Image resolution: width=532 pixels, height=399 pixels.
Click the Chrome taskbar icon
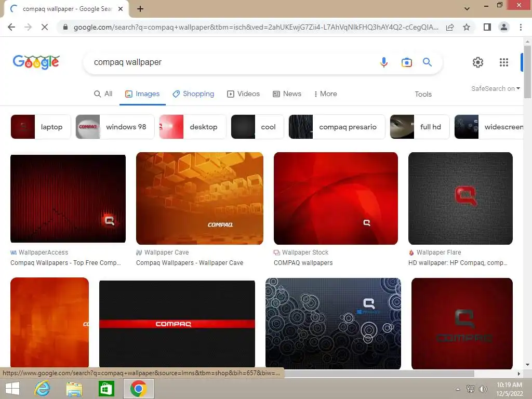click(138, 389)
